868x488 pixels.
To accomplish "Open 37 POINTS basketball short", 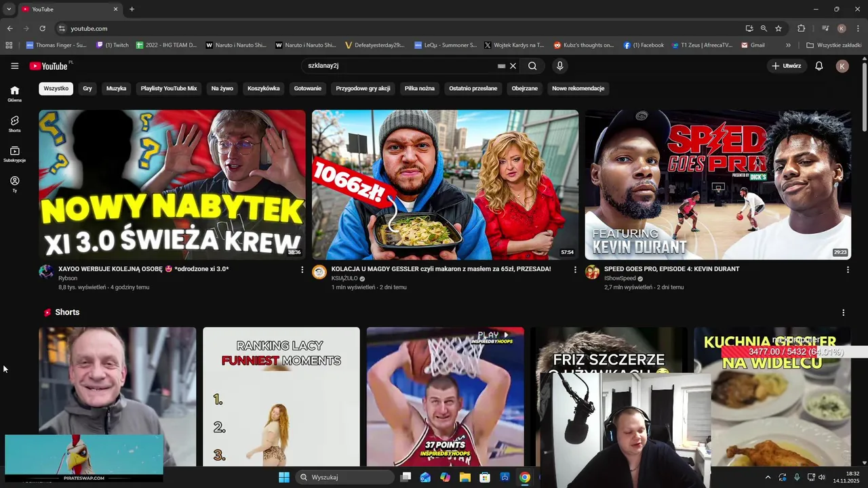I will pyautogui.click(x=445, y=396).
